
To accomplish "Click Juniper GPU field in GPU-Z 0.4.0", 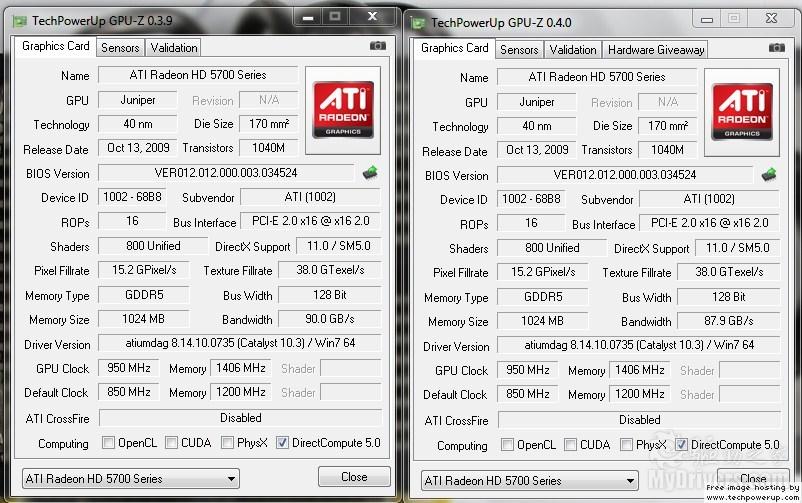I will coord(537,102).
